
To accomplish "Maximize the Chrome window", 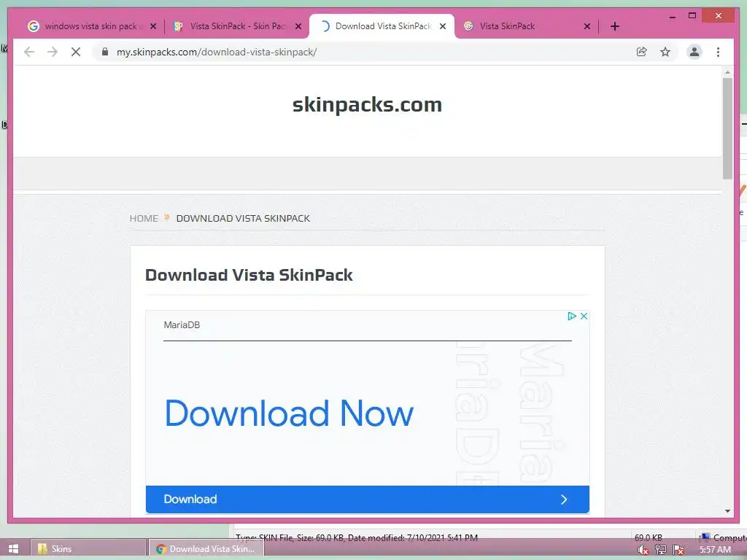I will point(692,16).
